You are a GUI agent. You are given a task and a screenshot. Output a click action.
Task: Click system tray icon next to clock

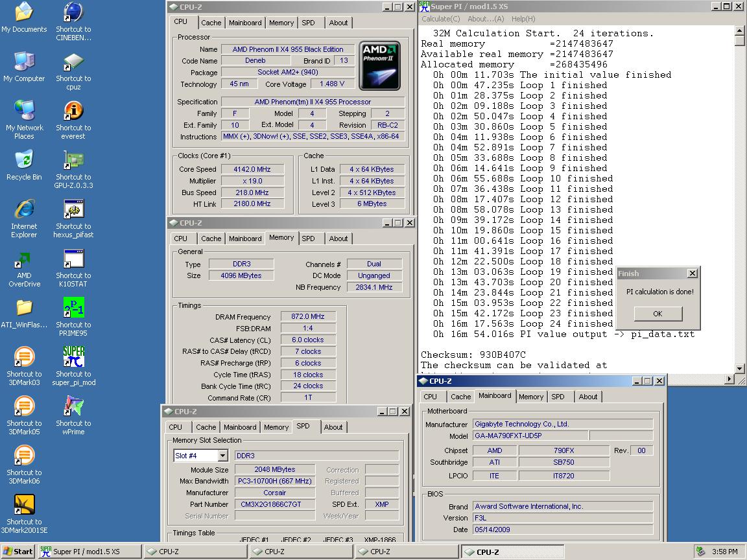click(x=700, y=552)
